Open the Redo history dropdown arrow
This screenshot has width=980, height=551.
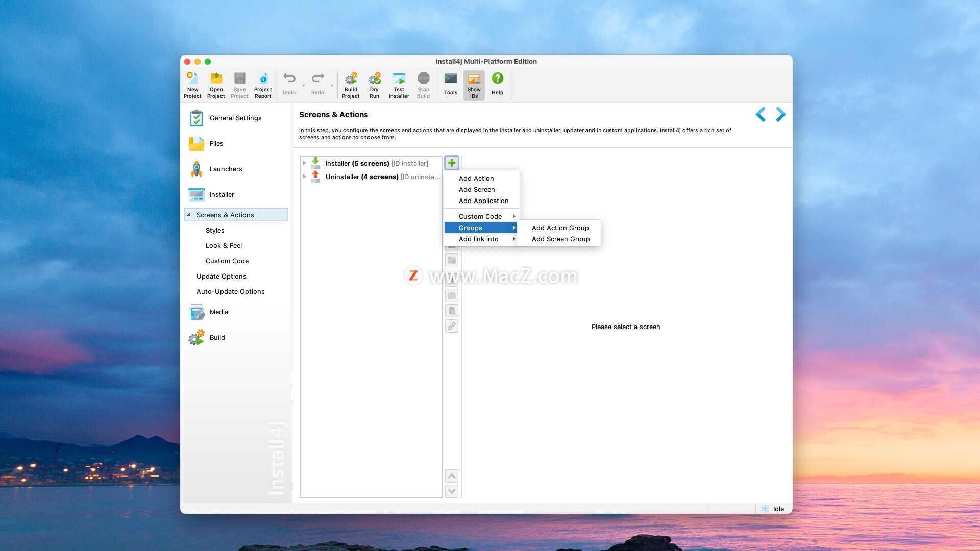pos(332,86)
